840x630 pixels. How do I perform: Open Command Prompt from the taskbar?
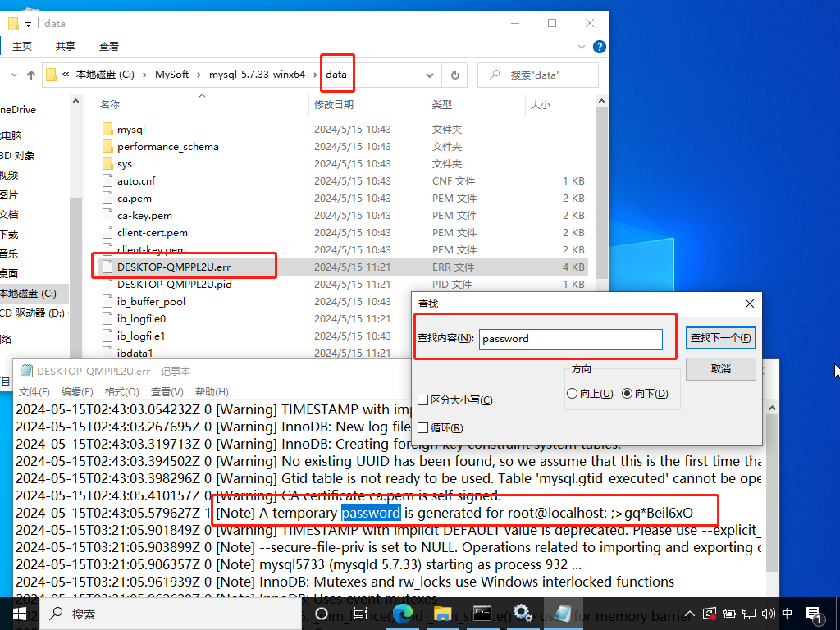tap(482, 613)
